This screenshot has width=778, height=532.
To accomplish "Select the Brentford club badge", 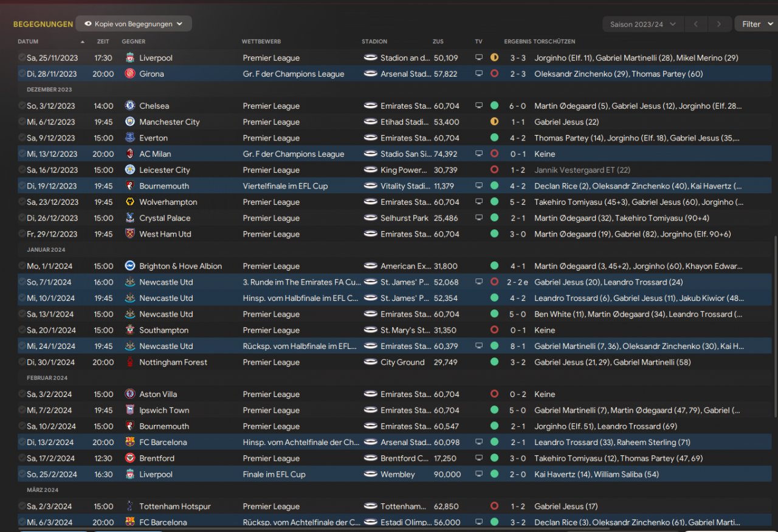I will (129, 458).
